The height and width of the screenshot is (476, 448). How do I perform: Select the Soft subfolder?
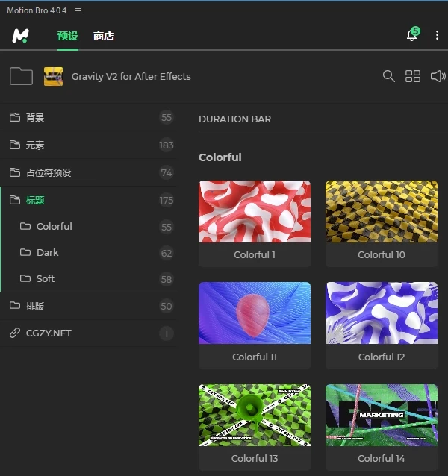click(46, 278)
